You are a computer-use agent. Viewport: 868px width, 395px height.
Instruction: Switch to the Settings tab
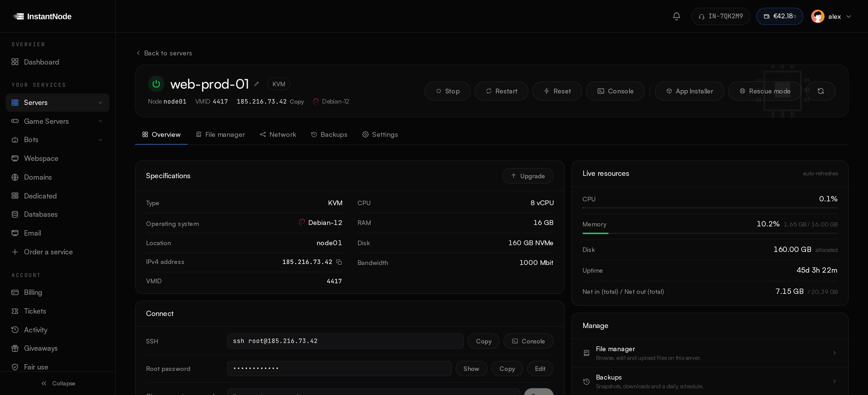pos(380,135)
